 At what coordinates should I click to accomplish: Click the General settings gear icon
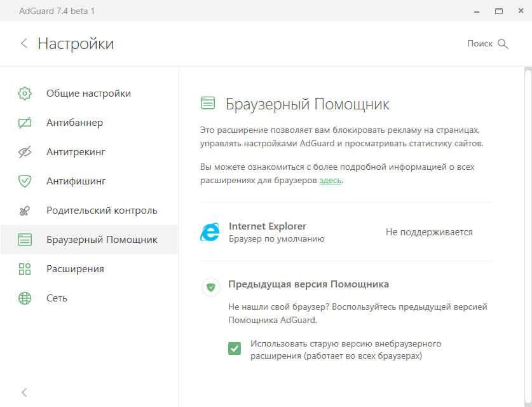click(x=25, y=93)
